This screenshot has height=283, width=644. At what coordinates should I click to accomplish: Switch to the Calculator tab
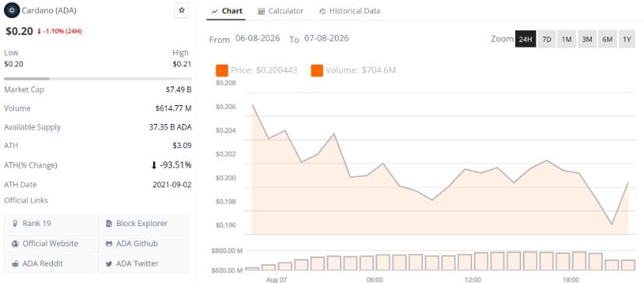[281, 11]
